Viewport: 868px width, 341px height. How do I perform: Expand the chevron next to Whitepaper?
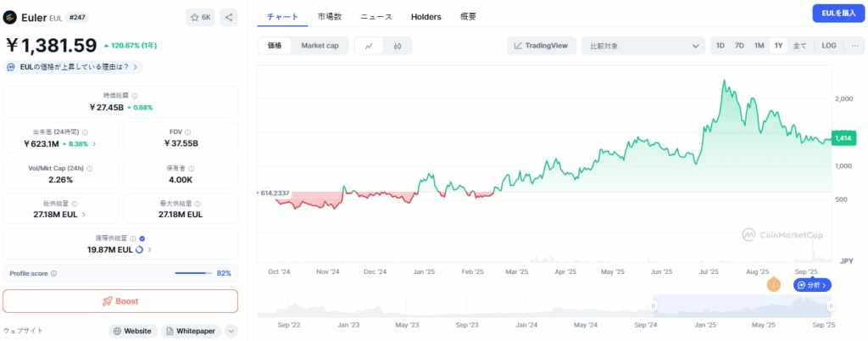231,331
